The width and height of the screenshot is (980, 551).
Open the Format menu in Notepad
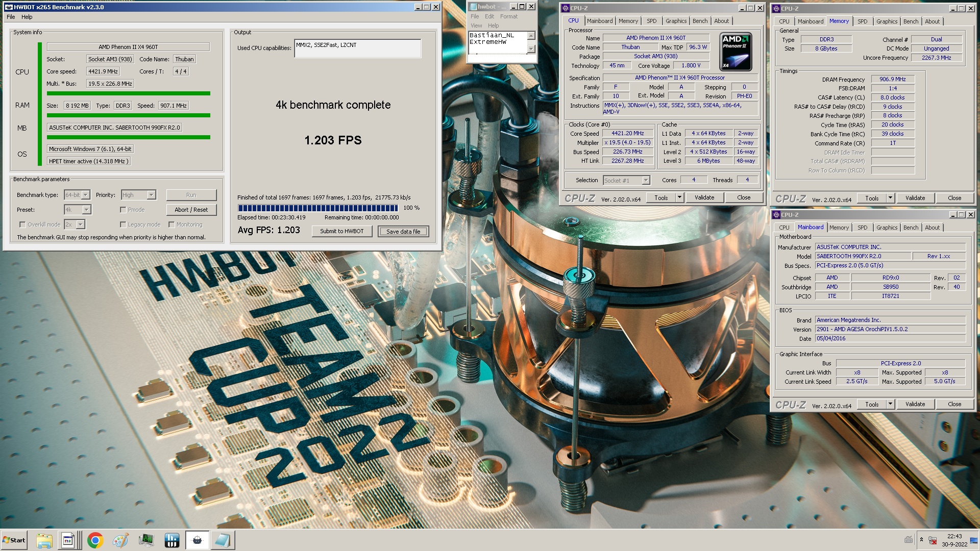pos(509,16)
